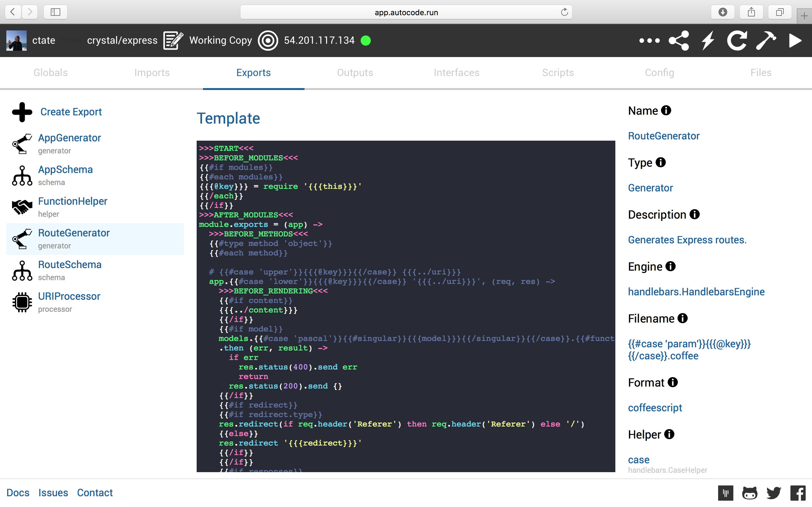Switch to the Config tab
The image size is (812, 507).
pos(659,73)
